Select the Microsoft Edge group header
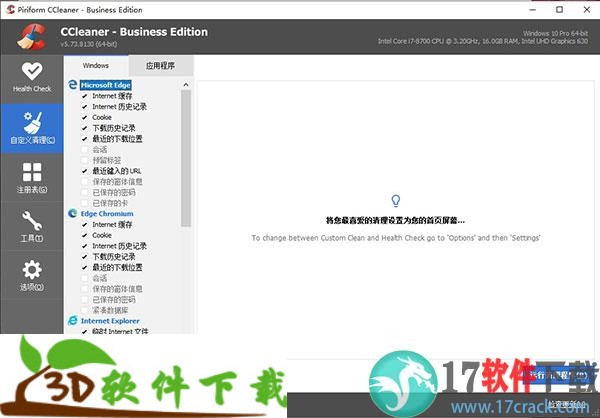The height and width of the screenshot is (418, 600). click(x=106, y=85)
